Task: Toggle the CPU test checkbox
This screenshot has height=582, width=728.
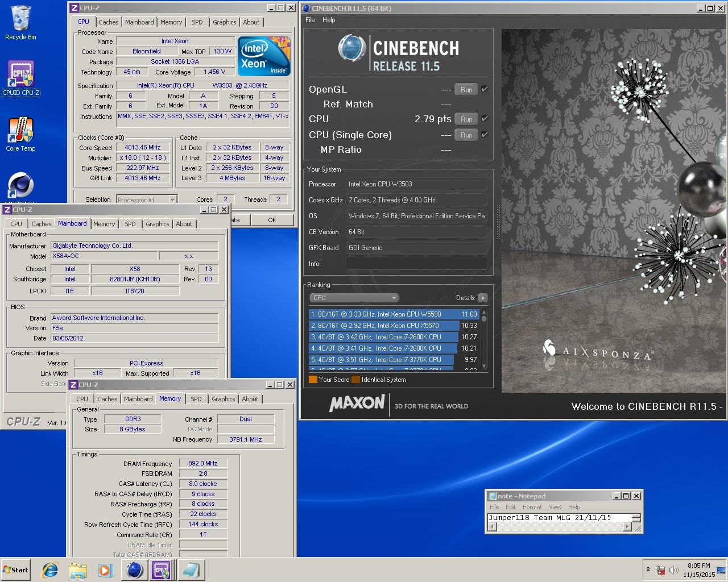Action: tap(485, 119)
